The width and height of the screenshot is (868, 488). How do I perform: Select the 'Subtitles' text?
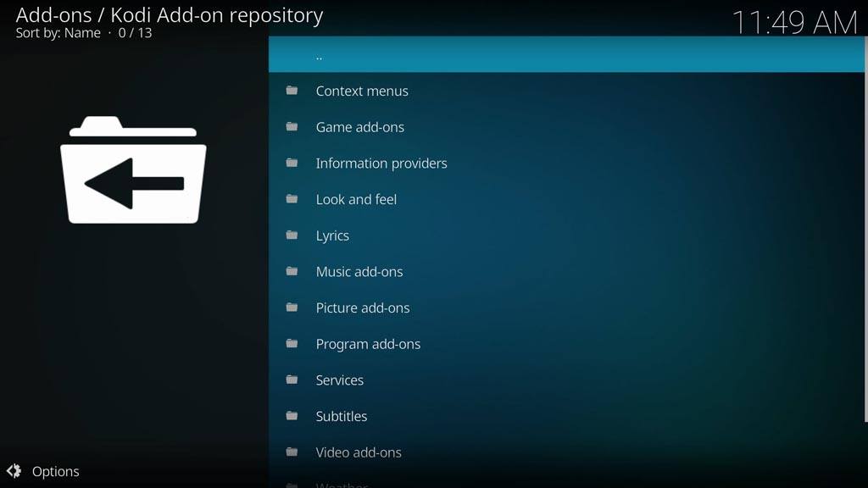coord(341,416)
